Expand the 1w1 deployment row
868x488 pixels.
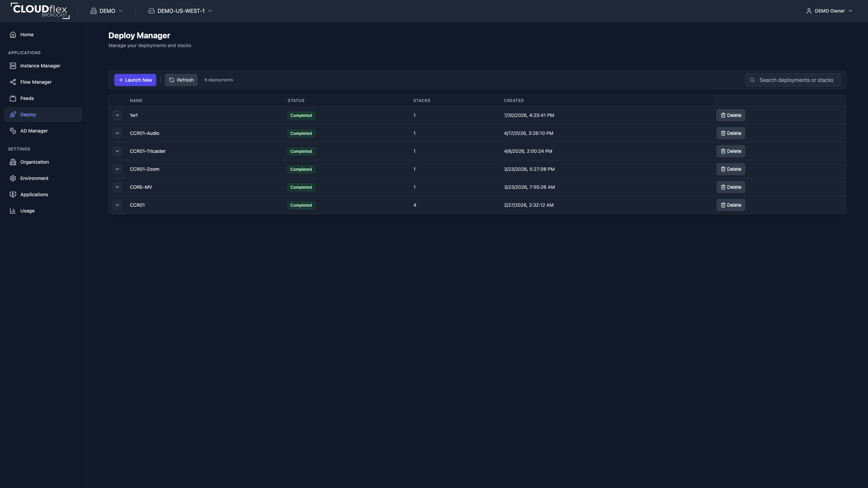pyautogui.click(x=117, y=115)
